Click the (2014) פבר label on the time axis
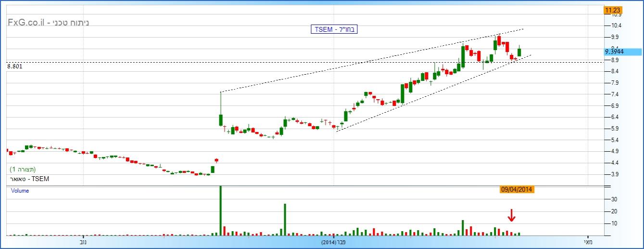Screen dimensions: 644x249 [x=333, y=242]
